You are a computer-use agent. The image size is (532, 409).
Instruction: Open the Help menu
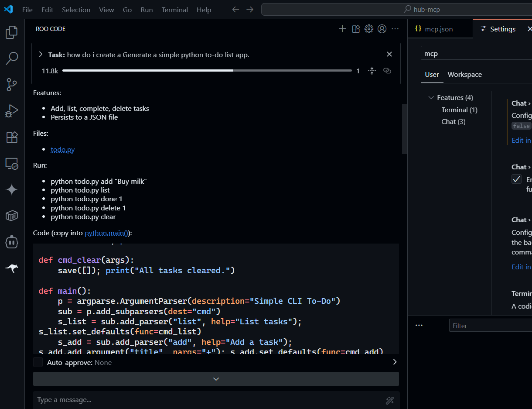click(204, 10)
